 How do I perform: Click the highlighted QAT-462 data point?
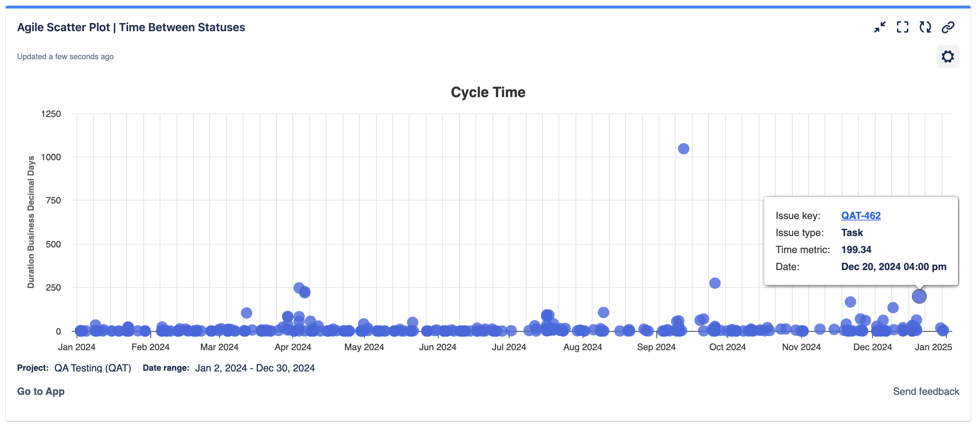919,296
